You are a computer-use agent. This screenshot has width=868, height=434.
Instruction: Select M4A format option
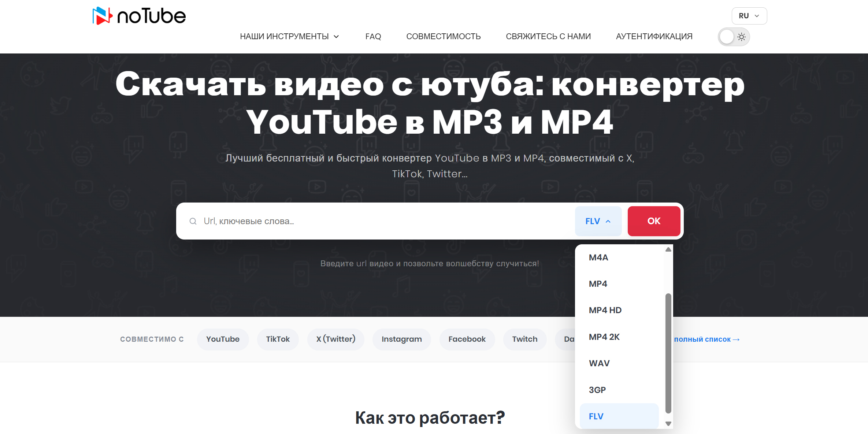619,257
